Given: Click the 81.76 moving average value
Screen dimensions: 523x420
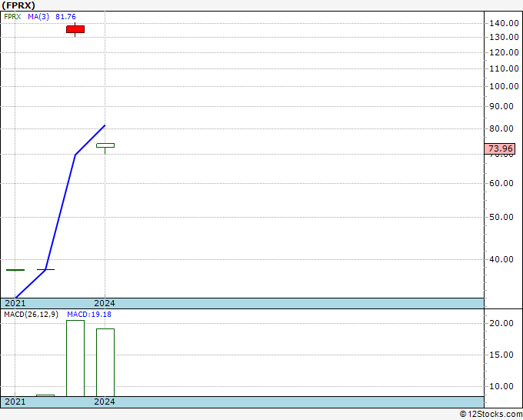Looking at the screenshot, I should 65,17.
